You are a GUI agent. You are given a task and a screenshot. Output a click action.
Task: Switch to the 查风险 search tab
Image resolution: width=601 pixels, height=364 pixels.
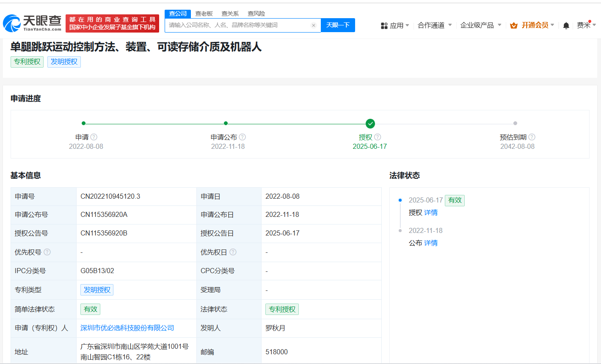point(256,14)
